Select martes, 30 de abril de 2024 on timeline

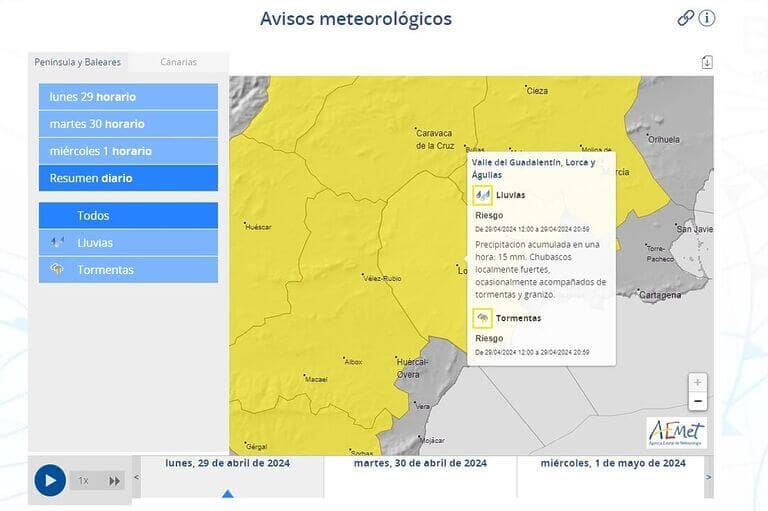[420, 463]
